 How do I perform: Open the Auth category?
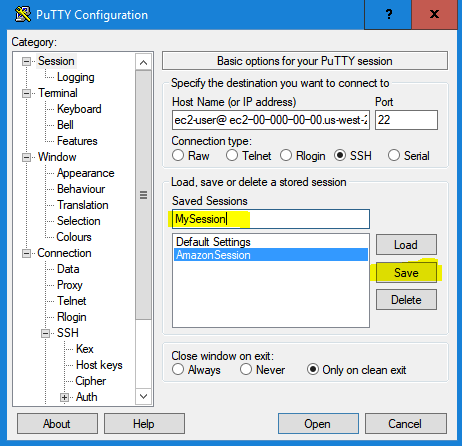[86, 397]
